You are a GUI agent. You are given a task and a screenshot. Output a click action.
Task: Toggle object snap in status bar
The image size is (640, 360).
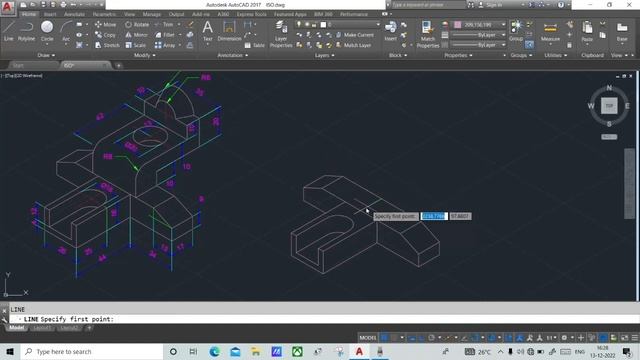[x=475, y=338]
